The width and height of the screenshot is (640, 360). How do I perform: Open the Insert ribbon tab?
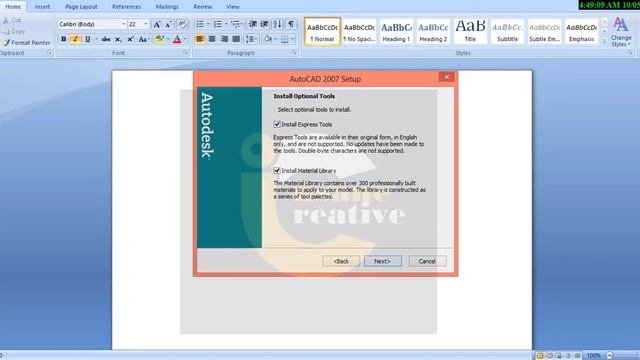tap(42, 7)
